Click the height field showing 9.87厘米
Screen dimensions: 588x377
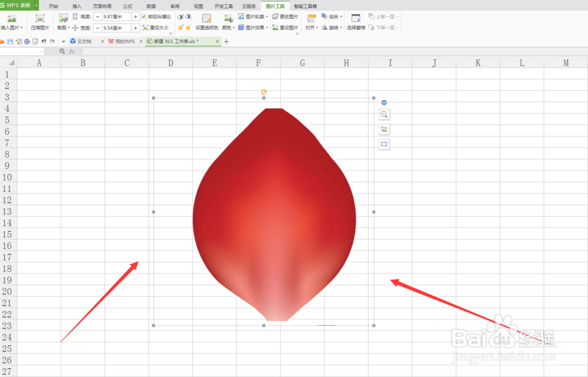pyautogui.click(x=116, y=17)
